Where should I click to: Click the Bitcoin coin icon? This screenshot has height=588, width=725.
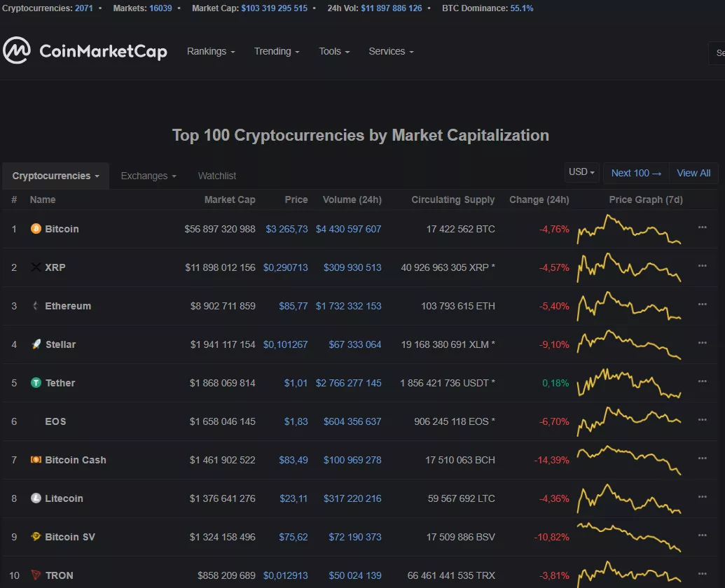(x=36, y=229)
